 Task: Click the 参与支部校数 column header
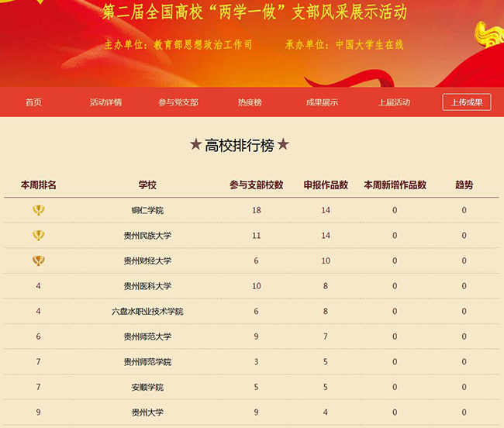257,185
